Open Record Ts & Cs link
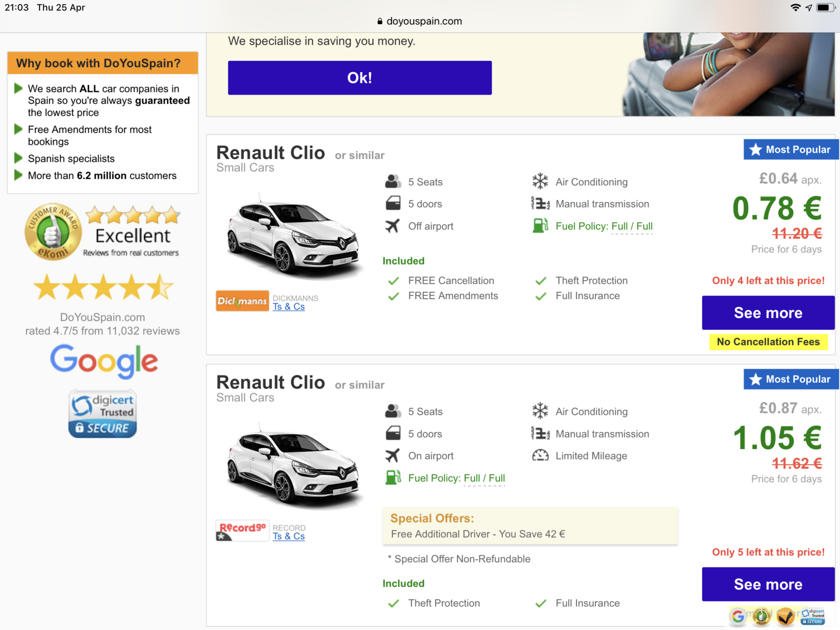The image size is (840, 630). [x=288, y=536]
